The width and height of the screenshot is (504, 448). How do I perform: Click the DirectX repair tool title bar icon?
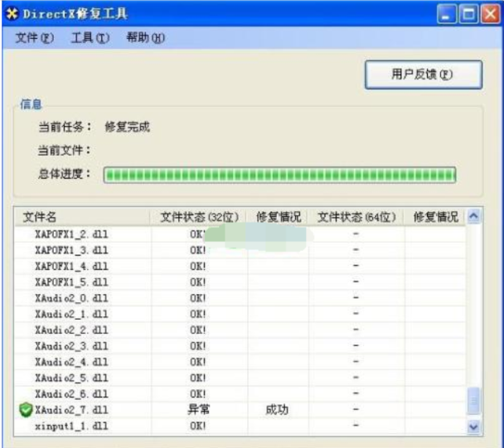tap(12, 14)
